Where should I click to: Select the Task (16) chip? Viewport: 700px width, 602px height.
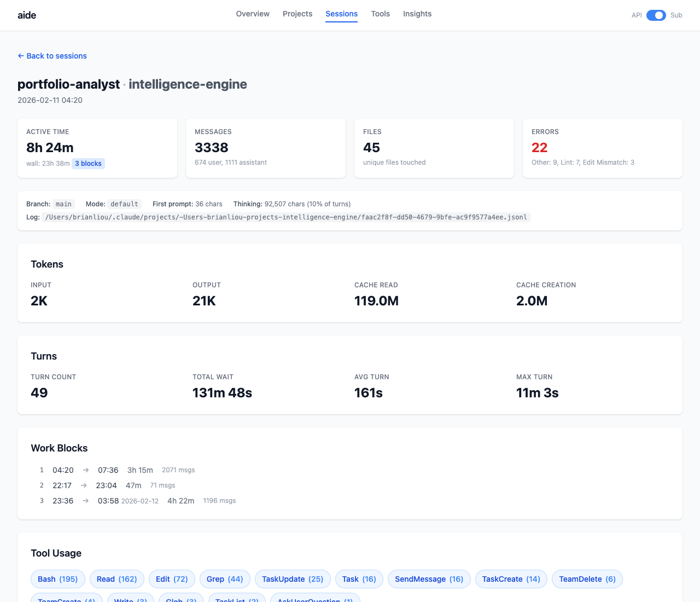(359, 579)
